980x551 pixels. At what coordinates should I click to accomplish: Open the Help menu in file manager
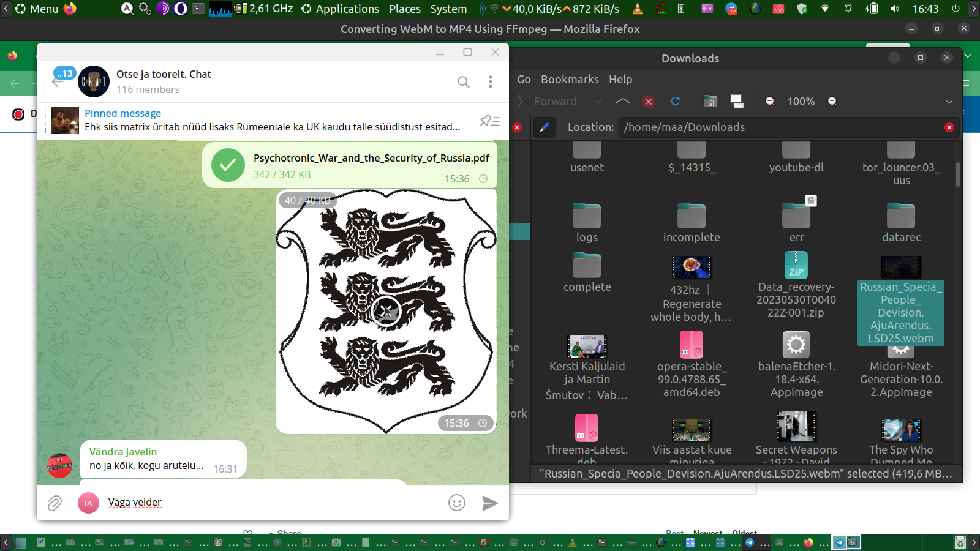620,80
